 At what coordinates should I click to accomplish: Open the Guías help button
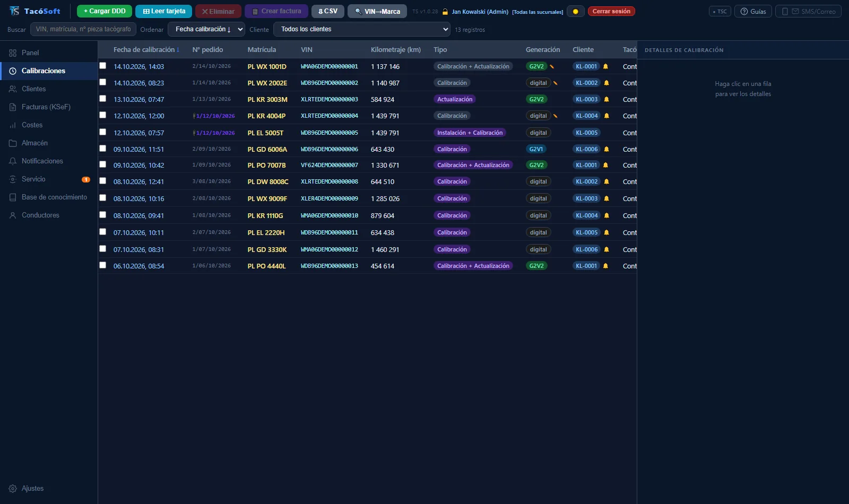coord(753,11)
